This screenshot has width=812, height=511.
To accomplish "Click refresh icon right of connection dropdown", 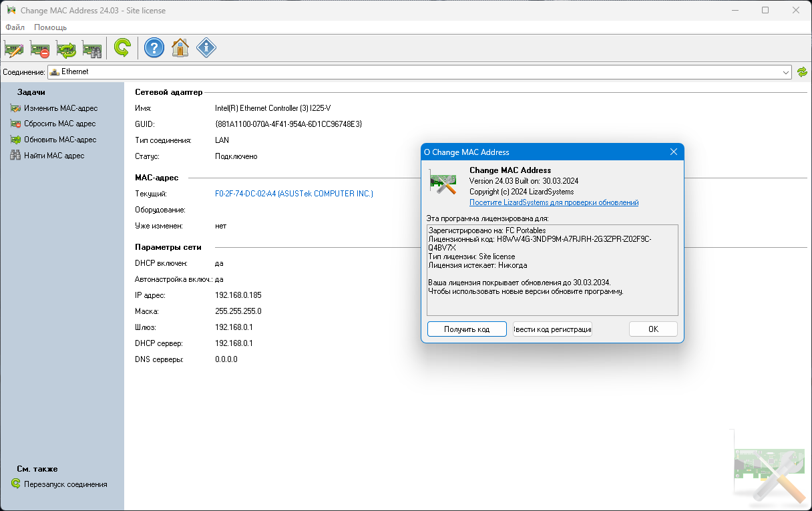I will 802,71.
